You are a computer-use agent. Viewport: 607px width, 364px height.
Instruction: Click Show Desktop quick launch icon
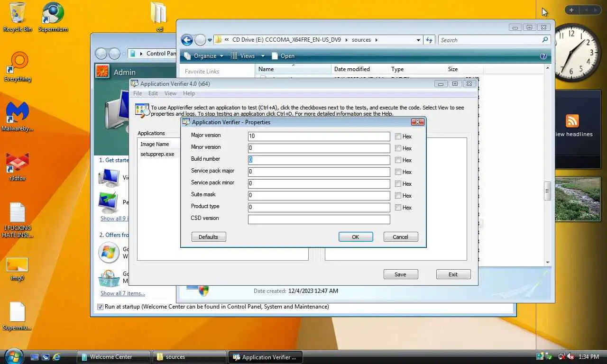[x=35, y=357]
